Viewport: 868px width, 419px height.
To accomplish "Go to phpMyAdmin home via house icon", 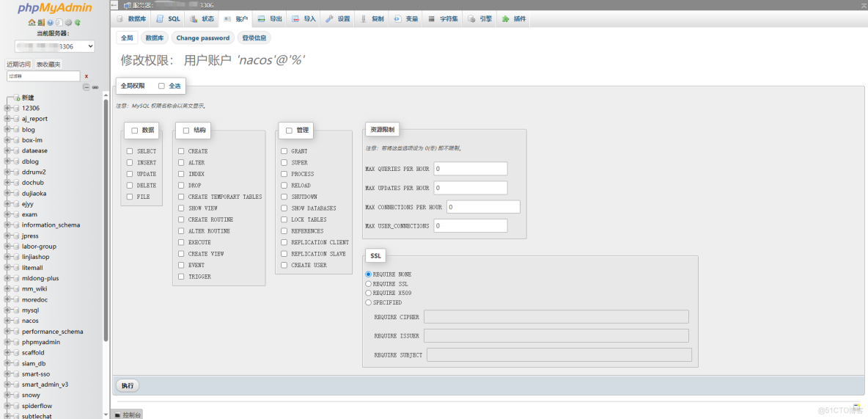I will coord(32,23).
